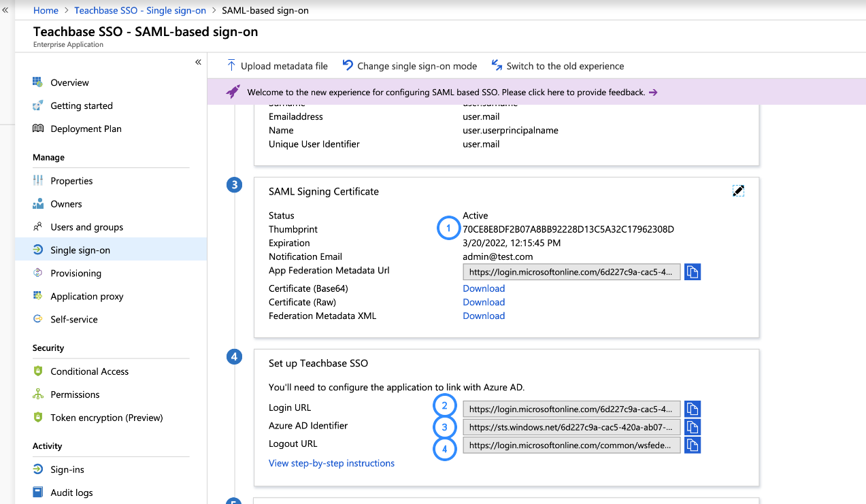Image resolution: width=866 pixels, height=504 pixels.
Task: Switch to the old experience
Action: click(557, 66)
